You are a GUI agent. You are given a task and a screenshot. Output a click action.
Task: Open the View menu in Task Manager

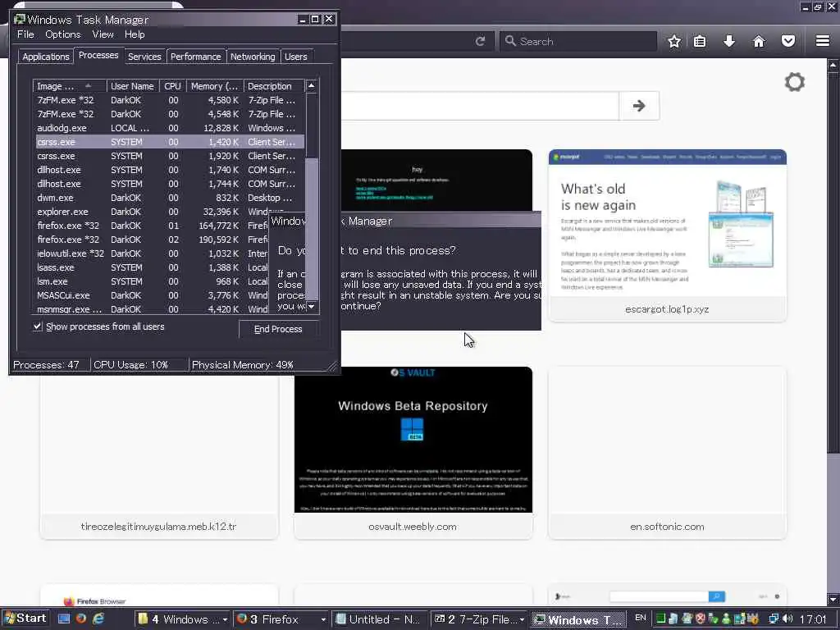tap(103, 34)
